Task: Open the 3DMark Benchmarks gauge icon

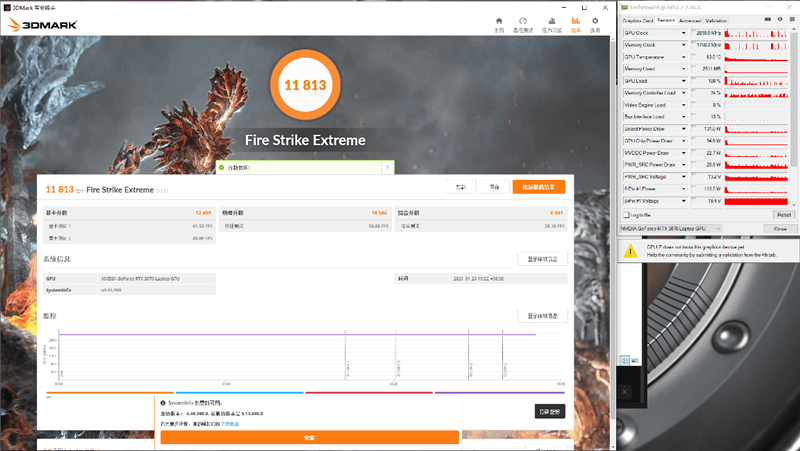Action: [522, 21]
